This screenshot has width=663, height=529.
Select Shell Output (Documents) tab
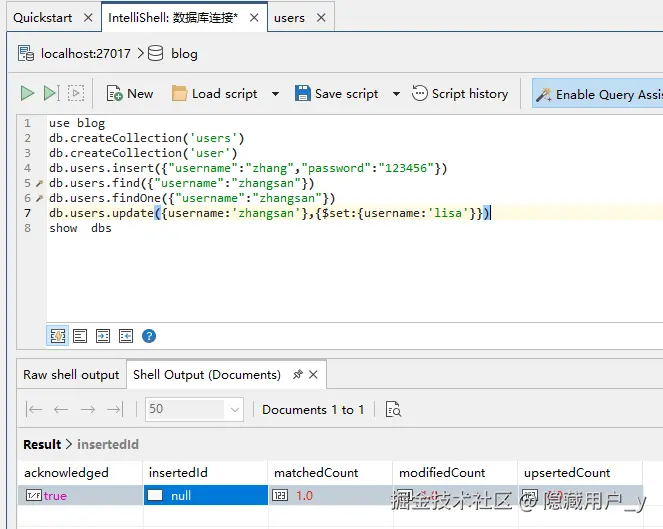pos(207,375)
